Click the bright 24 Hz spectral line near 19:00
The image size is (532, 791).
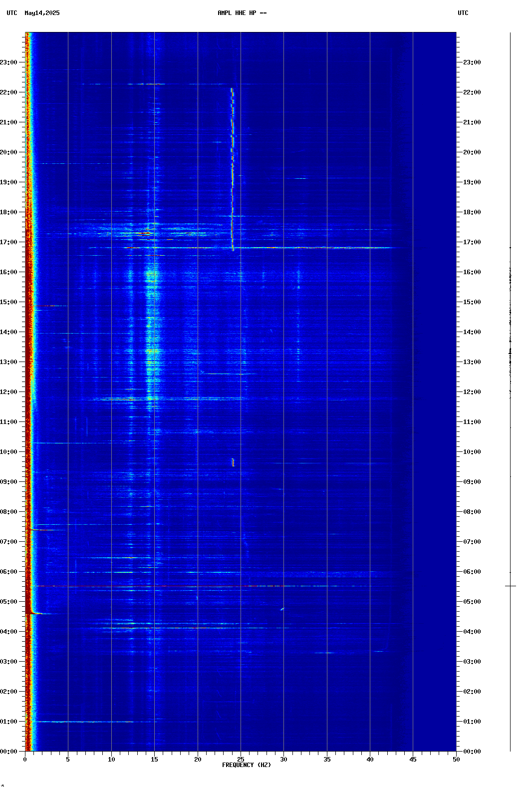click(x=232, y=170)
